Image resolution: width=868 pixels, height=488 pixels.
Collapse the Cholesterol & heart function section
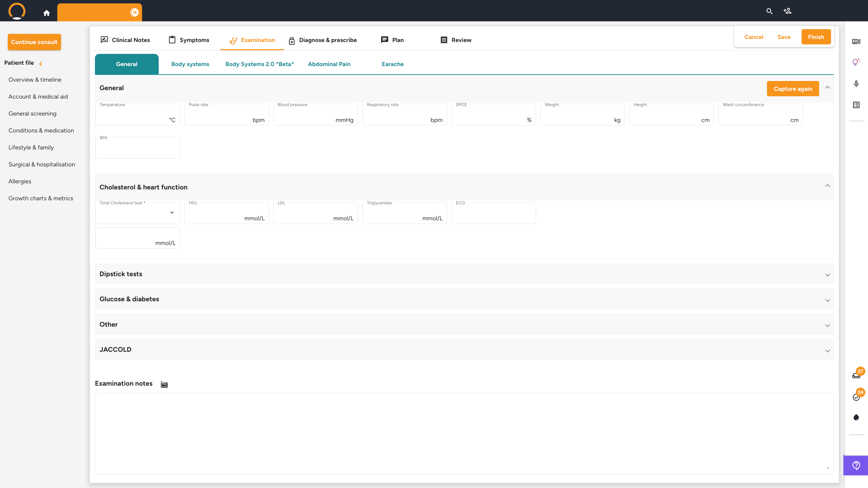pyautogui.click(x=827, y=185)
